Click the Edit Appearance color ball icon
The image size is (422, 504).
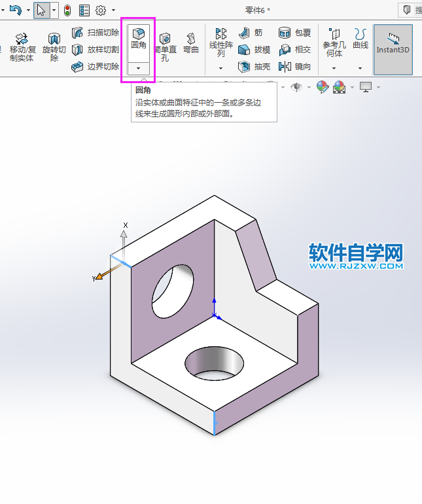pos(323,87)
